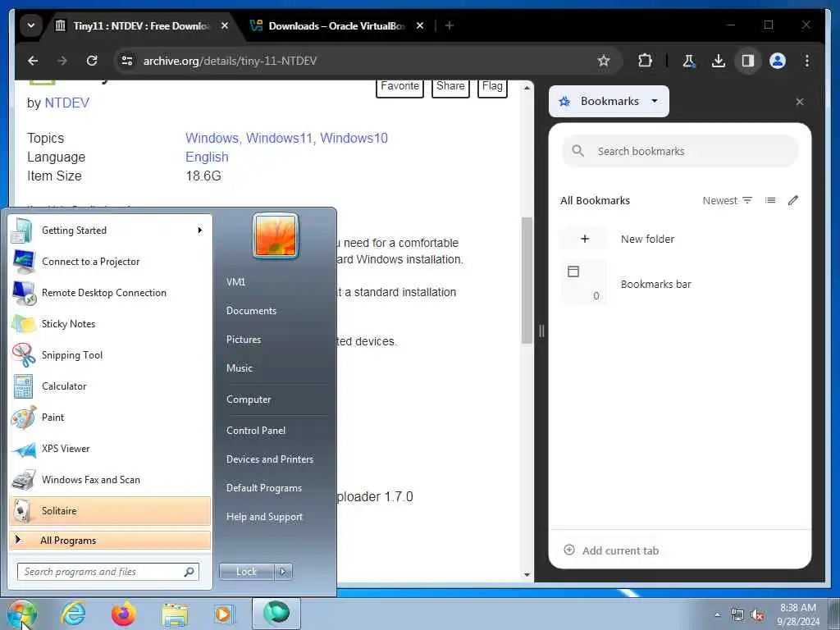Click the Share button

450,87
